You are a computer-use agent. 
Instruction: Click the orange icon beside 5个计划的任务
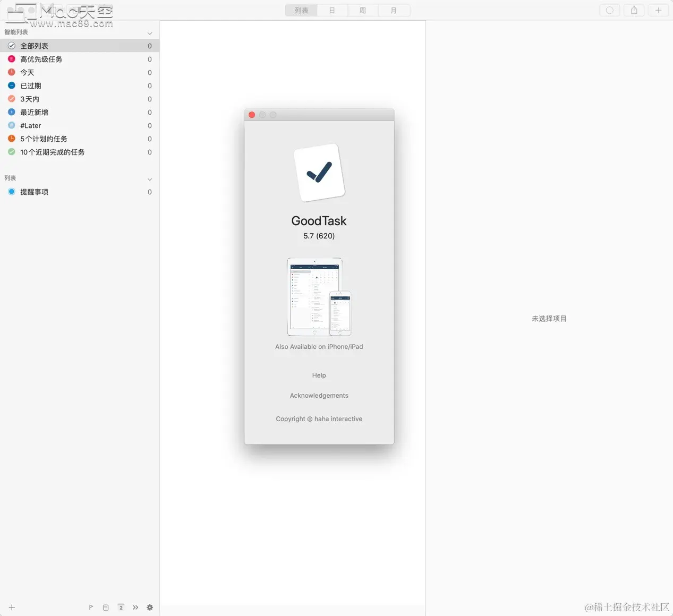(x=11, y=139)
